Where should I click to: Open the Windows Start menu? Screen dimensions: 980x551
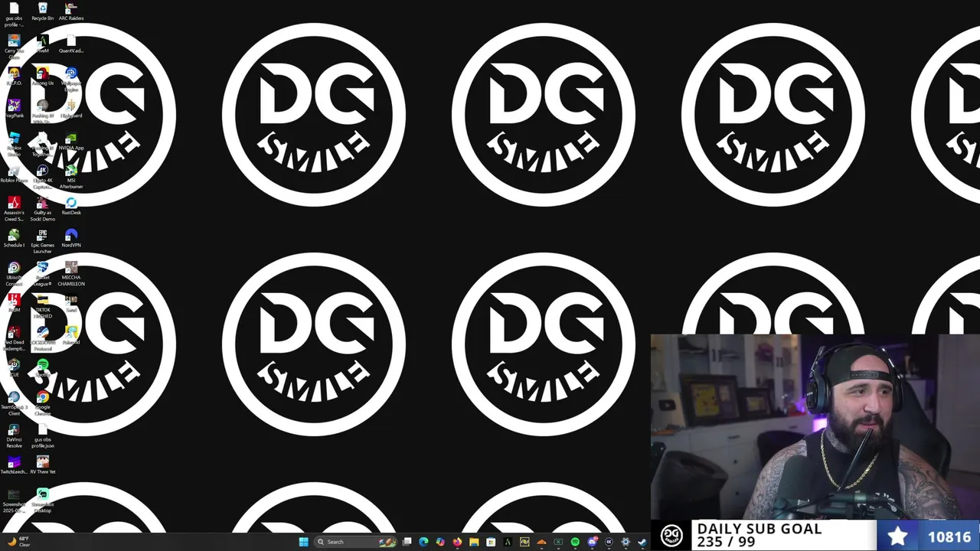coord(304,542)
